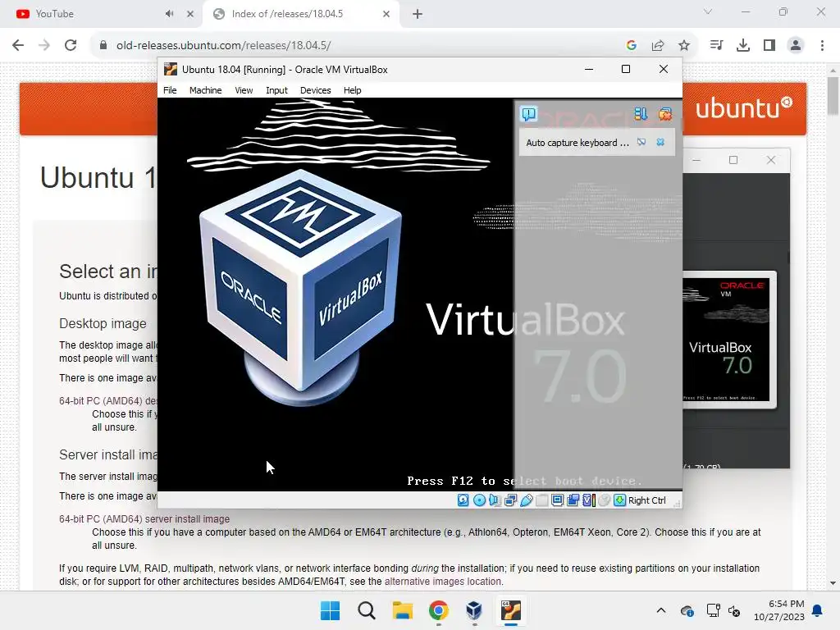Open the Devices menu
The width and height of the screenshot is (840, 630).
(x=315, y=90)
